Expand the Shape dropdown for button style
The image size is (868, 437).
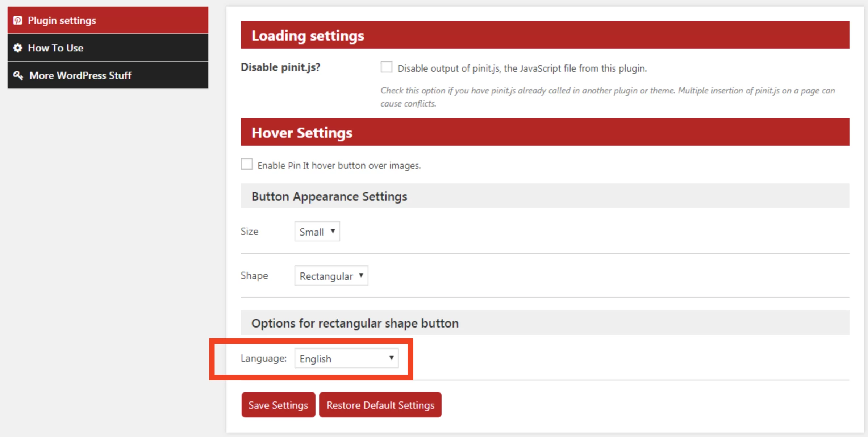click(x=330, y=276)
